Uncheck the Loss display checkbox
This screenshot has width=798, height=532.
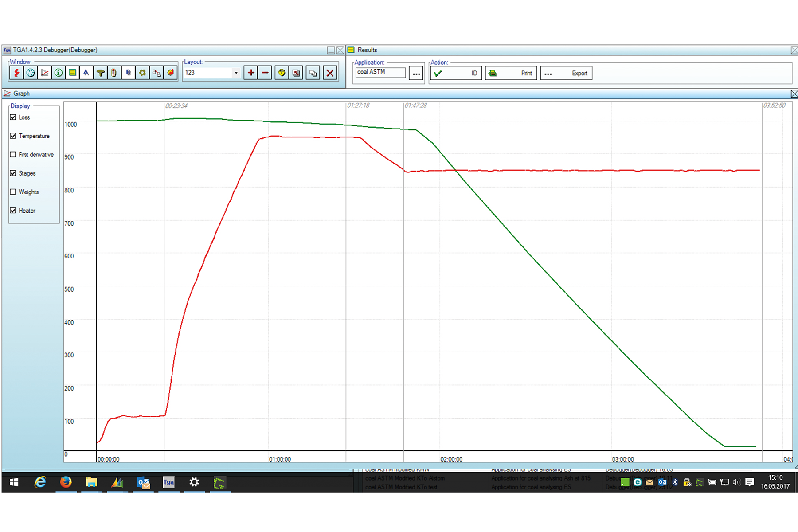[13, 117]
